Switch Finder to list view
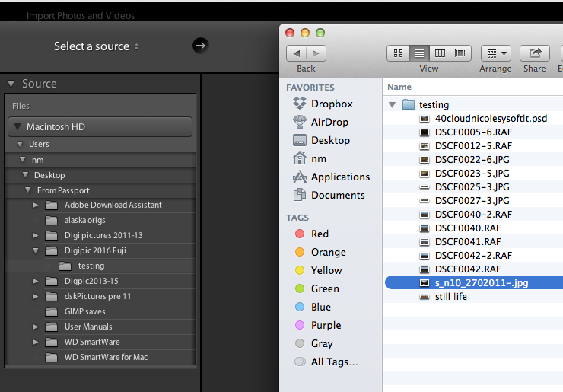563x392 pixels. pyautogui.click(x=418, y=53)
